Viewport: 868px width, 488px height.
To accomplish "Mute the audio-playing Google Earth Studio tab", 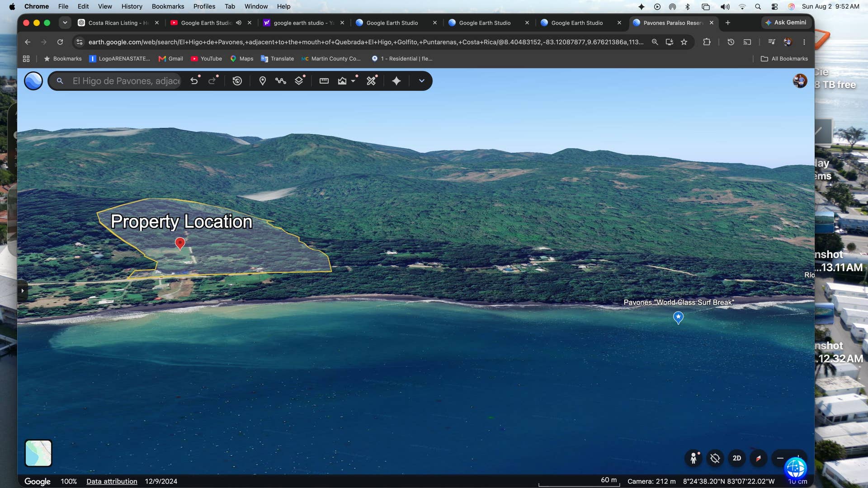I will pyautogui.click(x=239, y=23).
